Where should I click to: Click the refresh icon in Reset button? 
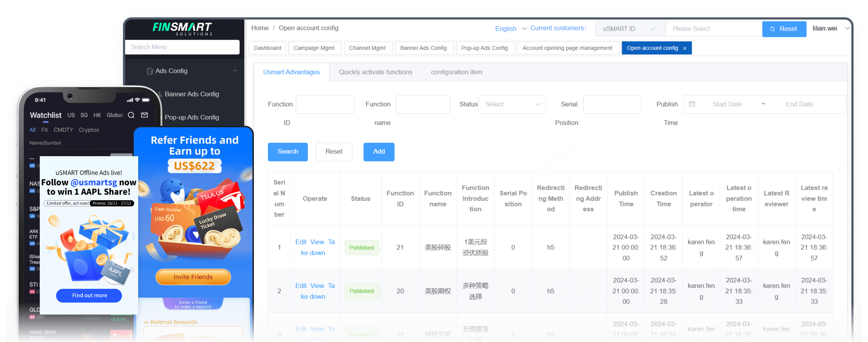pyautogui.click(x=773, y=29)
